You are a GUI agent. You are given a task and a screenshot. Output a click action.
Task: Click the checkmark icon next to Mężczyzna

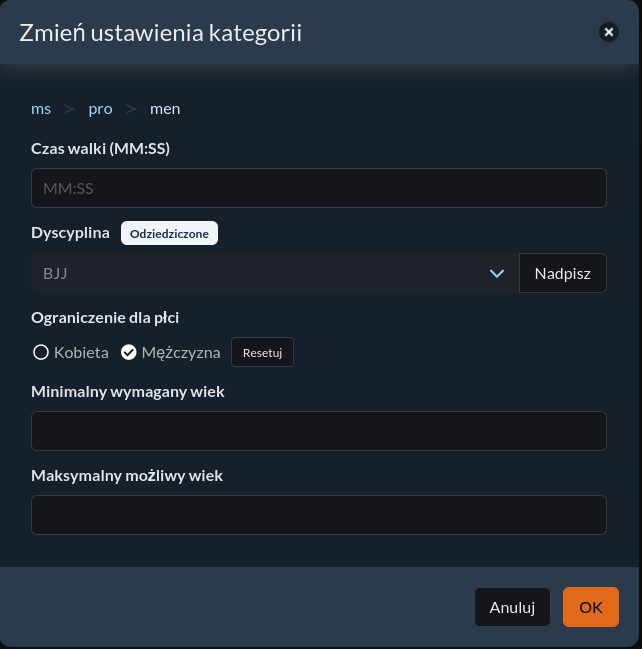[129, 353]
